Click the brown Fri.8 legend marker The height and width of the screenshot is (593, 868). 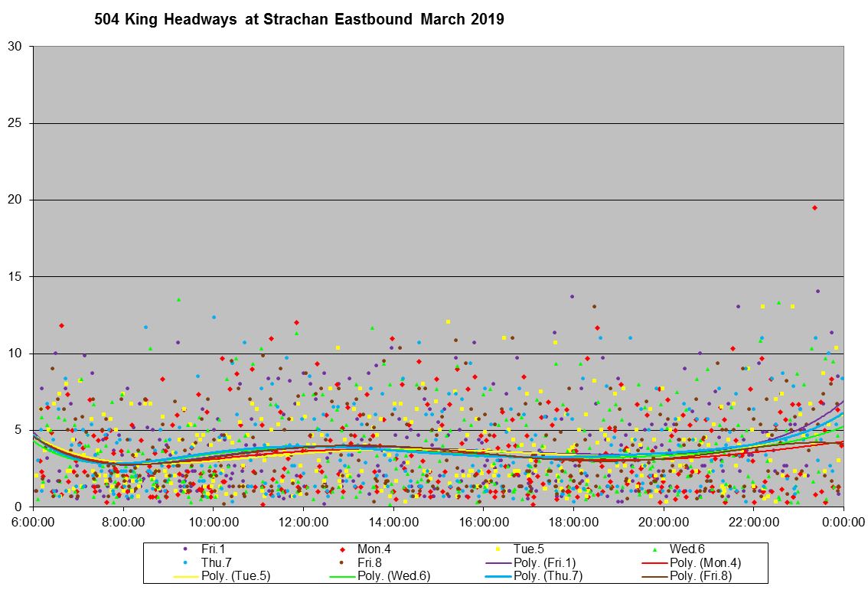click(342, 562)
